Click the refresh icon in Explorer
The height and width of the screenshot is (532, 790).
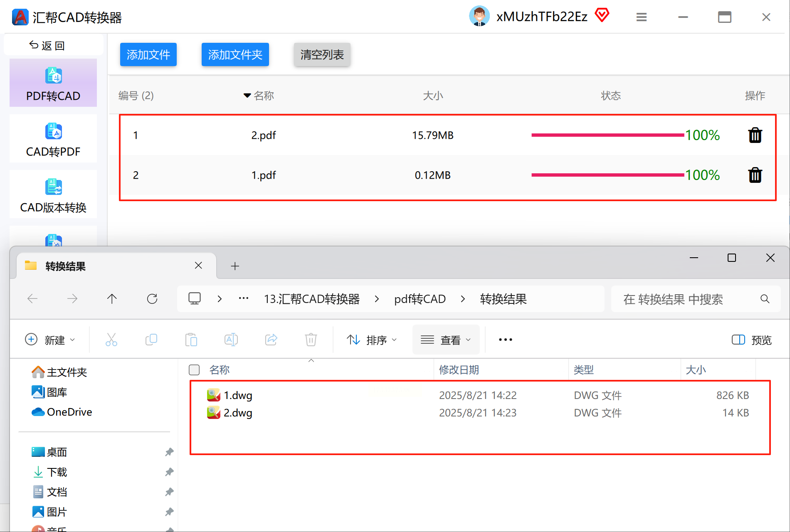pyautogui.click(x=152, y=299)
